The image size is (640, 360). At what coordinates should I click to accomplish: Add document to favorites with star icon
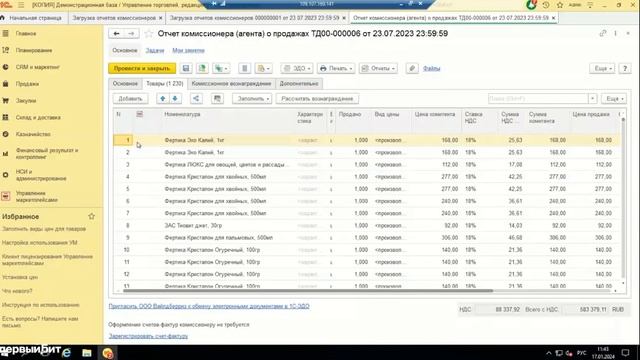point(149,34)
